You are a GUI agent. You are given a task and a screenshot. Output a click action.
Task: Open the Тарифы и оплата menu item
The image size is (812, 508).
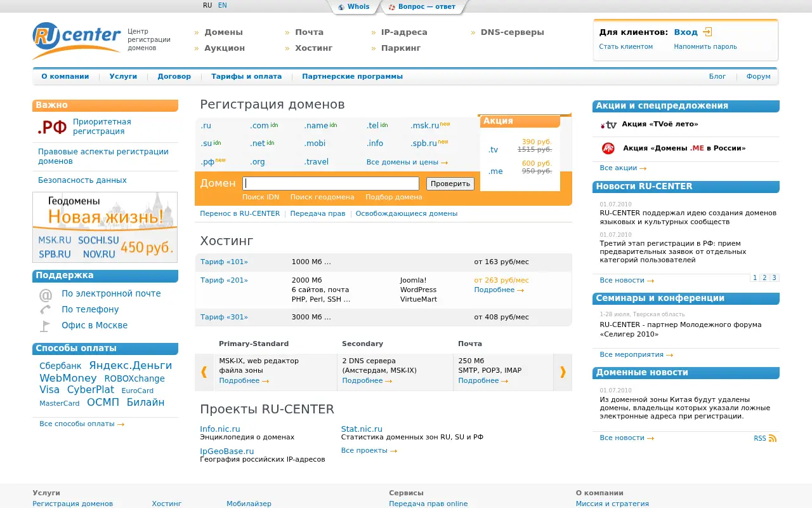tap(246, 77)
